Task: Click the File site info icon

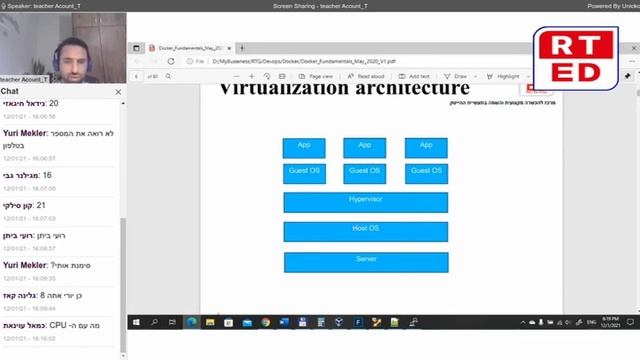Action: click(x=195, y=61)
